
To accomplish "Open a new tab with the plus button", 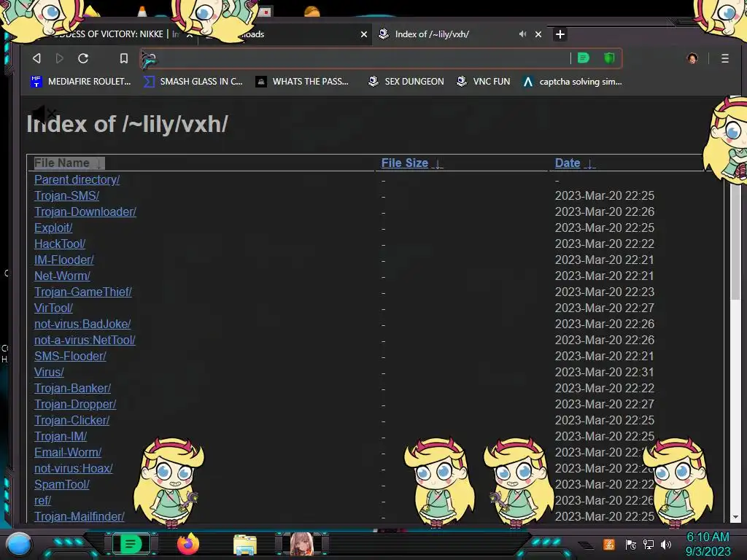I will coord(560,34).
